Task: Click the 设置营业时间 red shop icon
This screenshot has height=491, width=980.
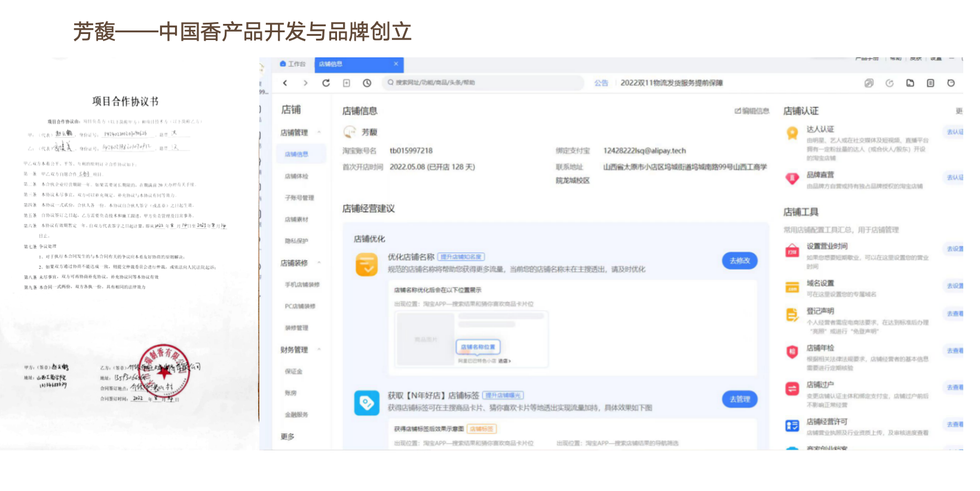Action: tap(792, 250)
